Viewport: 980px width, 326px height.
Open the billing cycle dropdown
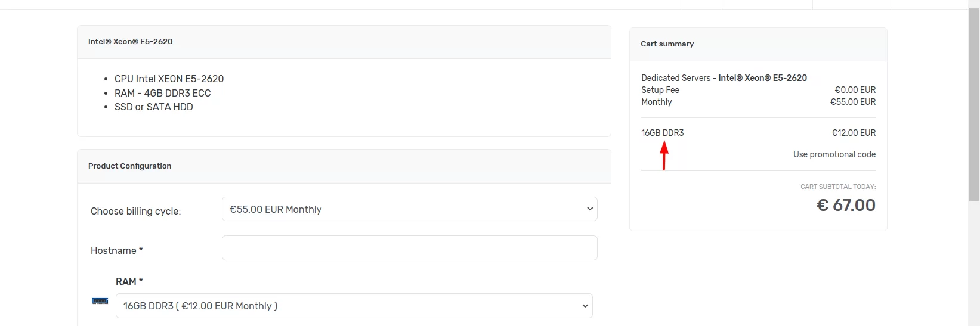point(409,209)
